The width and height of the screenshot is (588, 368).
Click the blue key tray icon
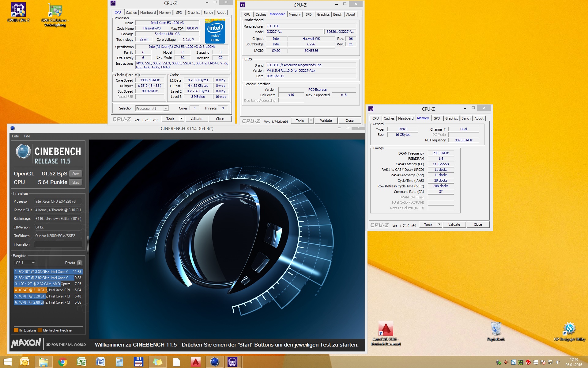coord(513,362)
